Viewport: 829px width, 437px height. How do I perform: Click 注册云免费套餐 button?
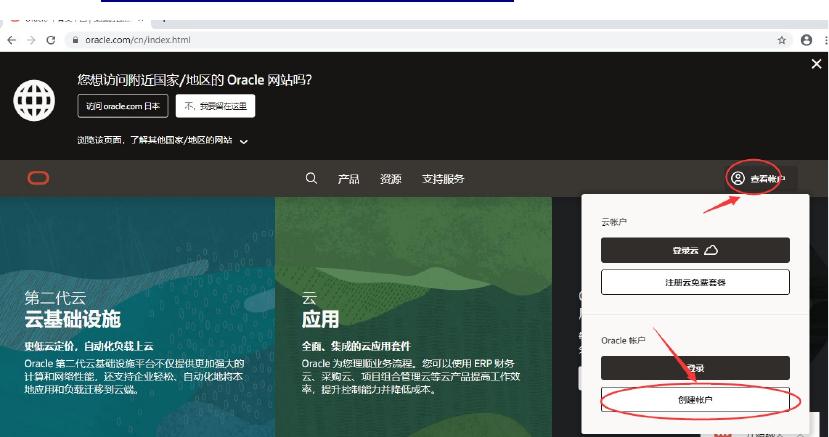pyautogui.click(x=695, y=282)
